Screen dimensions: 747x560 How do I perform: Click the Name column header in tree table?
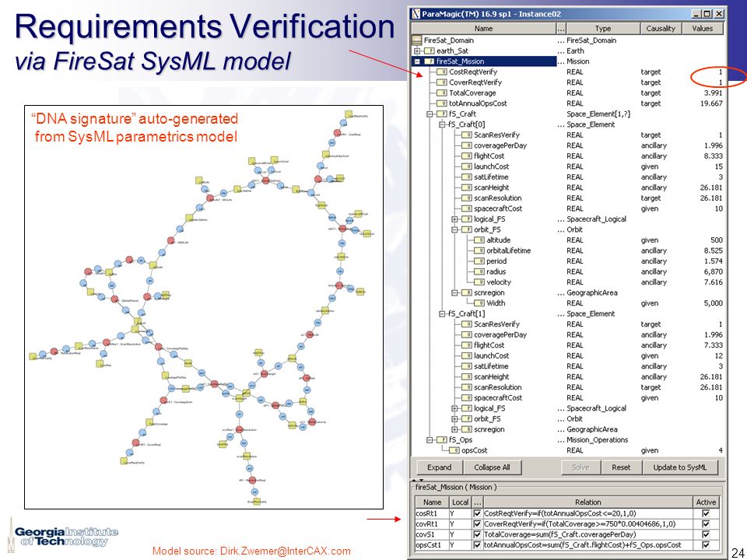click(483, 29)
